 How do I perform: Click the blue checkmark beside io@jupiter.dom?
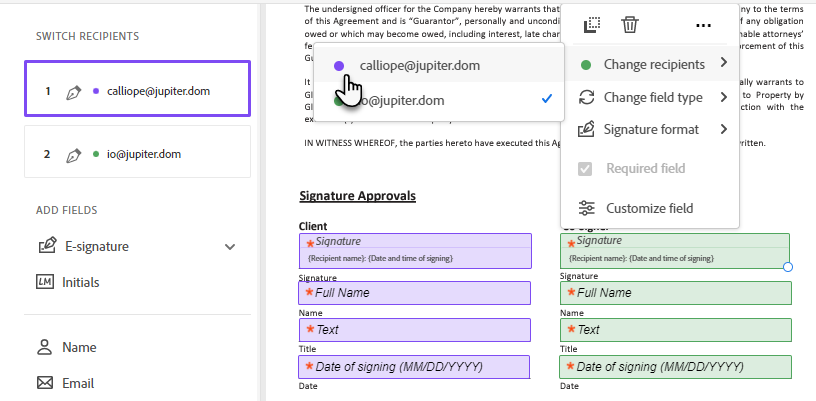click(546, 98)
